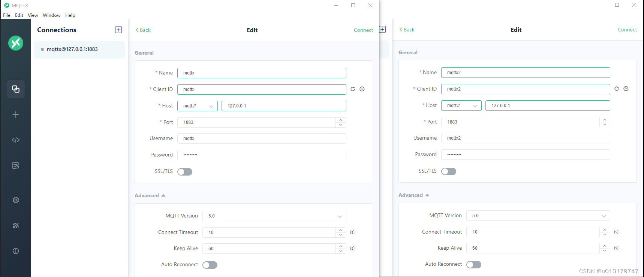Regenerate Client ID in right window
The height and width of the screenshot is (277, 644).
[x=617, y=89]
